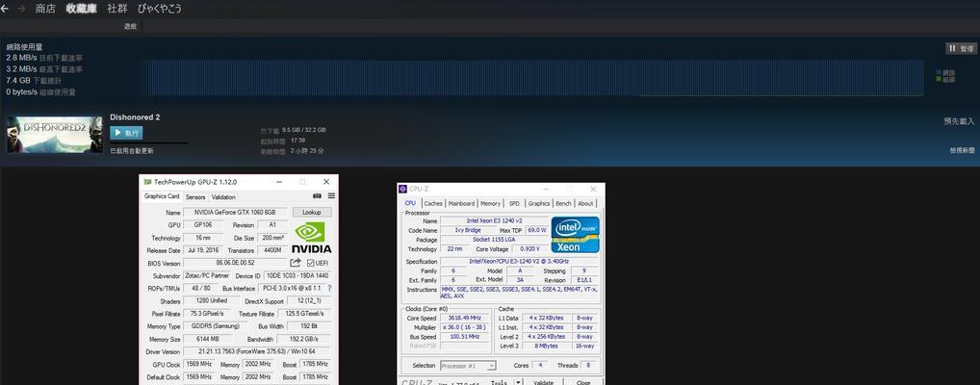This screenshot has width=980, height=385.
Task: Switch to GPU-Z Sensors tab
Action: click(x=195, y=197)
